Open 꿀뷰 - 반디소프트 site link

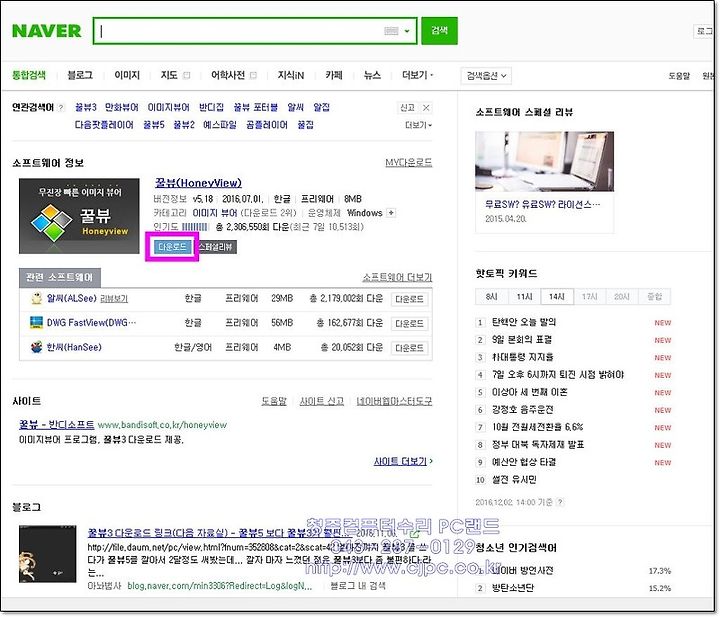[x=56, y=425]
